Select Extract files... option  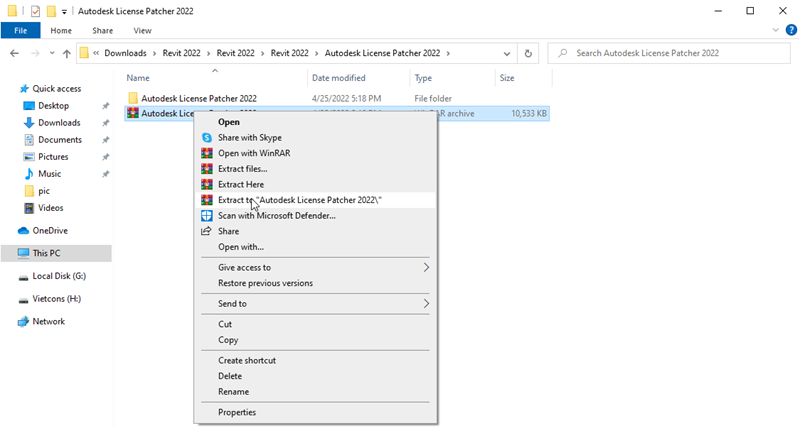click(242, 169)
